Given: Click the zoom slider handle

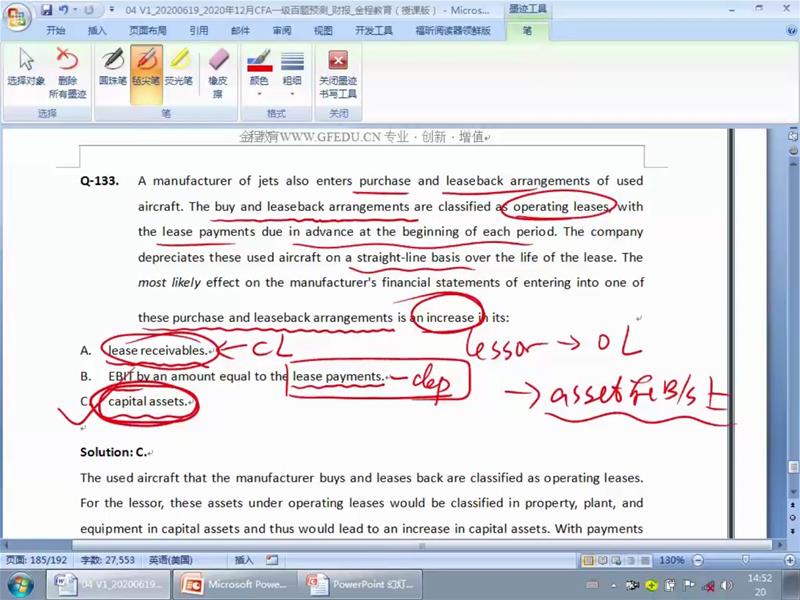Looking at the screenshot, I should coord(745,560).
